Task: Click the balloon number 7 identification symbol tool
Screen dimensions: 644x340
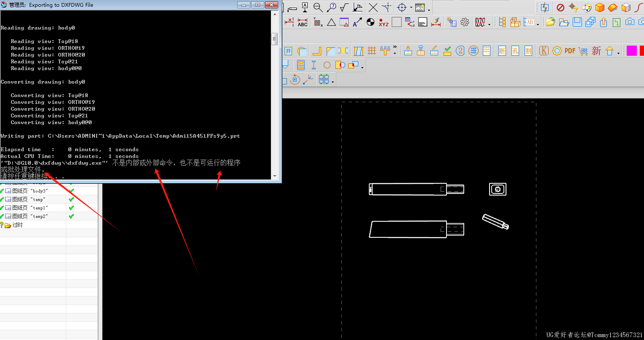Action: click(x=332, y=8)
